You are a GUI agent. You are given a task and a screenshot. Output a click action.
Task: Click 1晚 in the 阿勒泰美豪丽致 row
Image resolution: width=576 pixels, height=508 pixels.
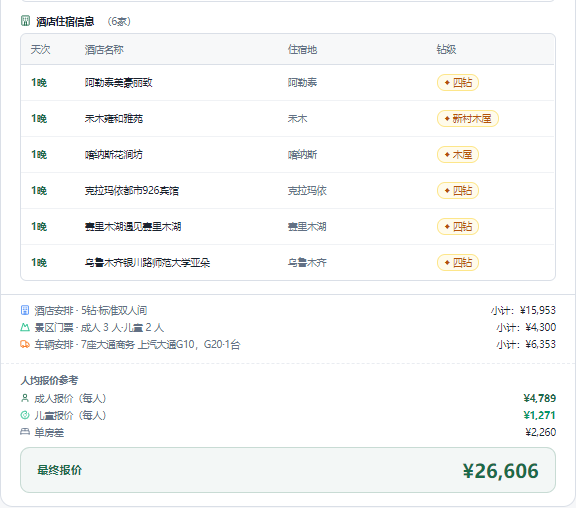39,82
